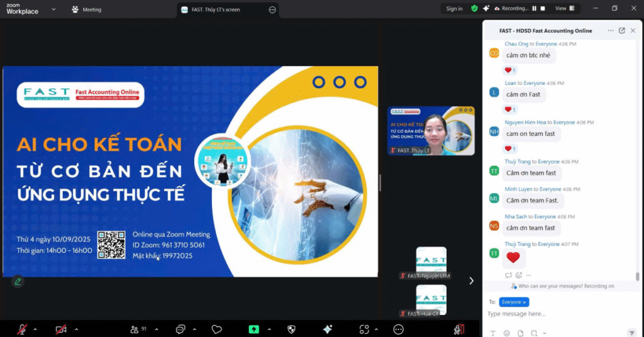Click the green Share Screen icon
This screenshot has width=644, height=337.
coord(253,329)
